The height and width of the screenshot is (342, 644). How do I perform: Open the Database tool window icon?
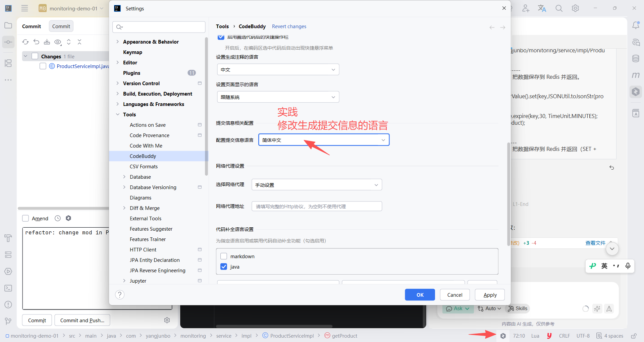click(636, 59)
